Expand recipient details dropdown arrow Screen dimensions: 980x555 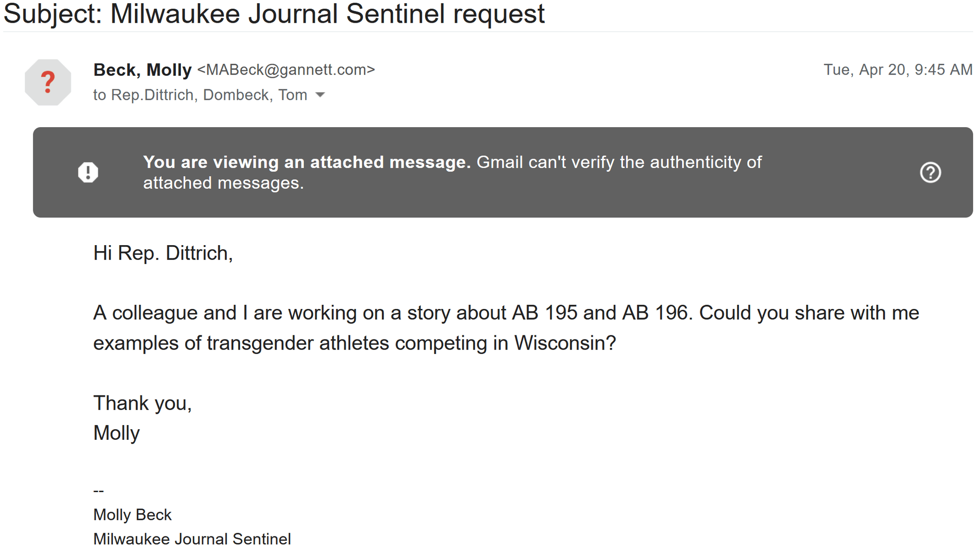320,95
